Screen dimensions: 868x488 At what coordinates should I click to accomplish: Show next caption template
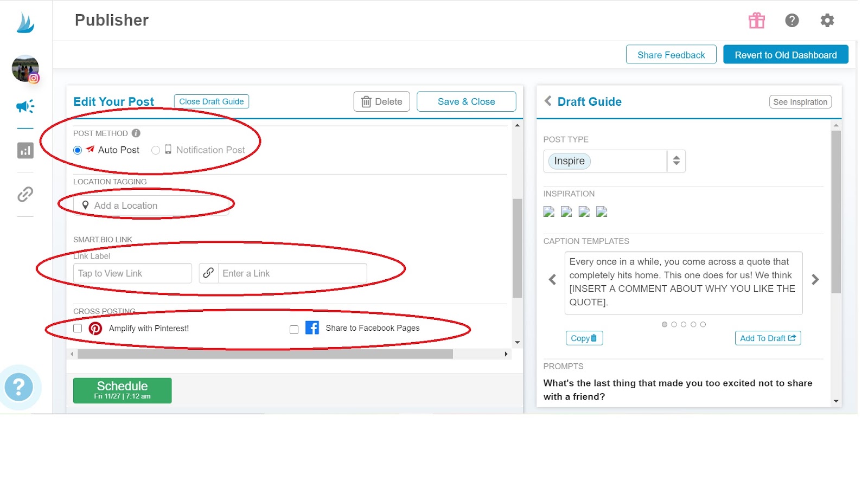815,279
